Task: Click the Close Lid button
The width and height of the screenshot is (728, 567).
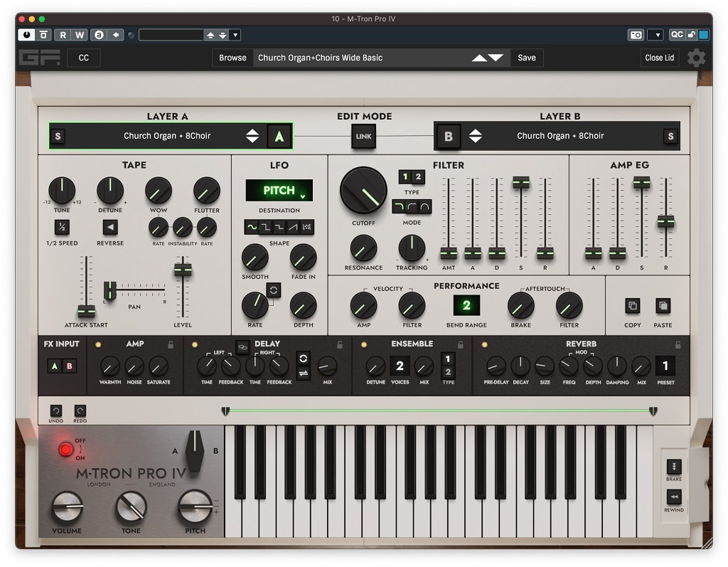Action: pos(659,58)
